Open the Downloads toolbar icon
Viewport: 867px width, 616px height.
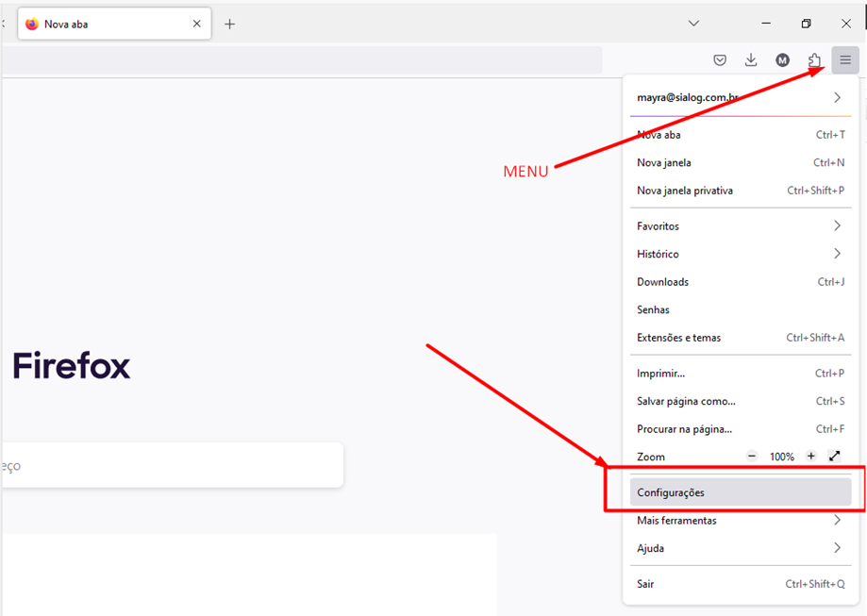751,60
